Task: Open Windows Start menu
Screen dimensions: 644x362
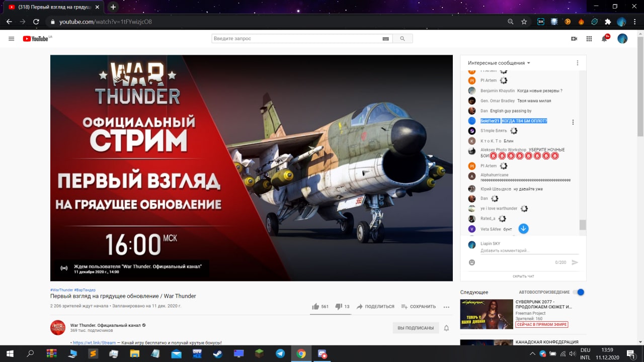Action: tap(10, 353)
